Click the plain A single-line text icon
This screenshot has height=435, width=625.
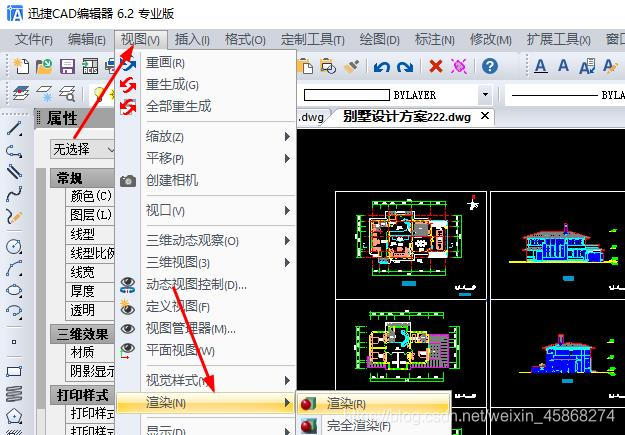(x=563, y=65)
